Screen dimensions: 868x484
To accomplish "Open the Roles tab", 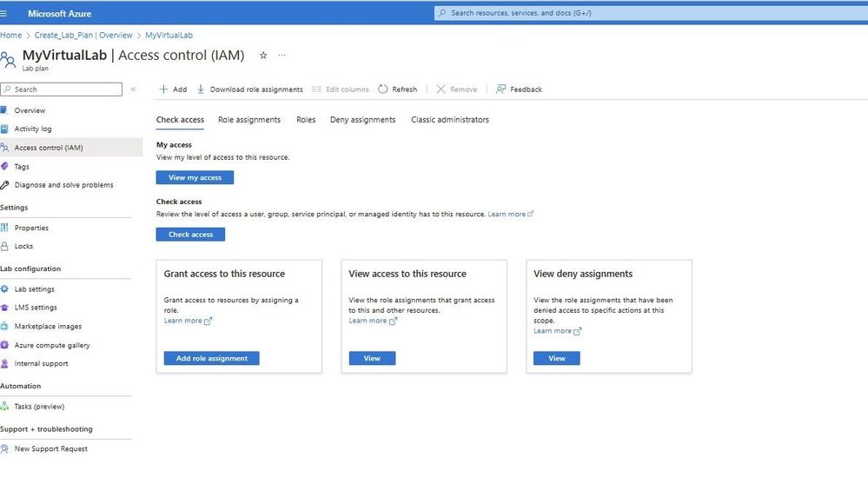I will tap(306, 120).
